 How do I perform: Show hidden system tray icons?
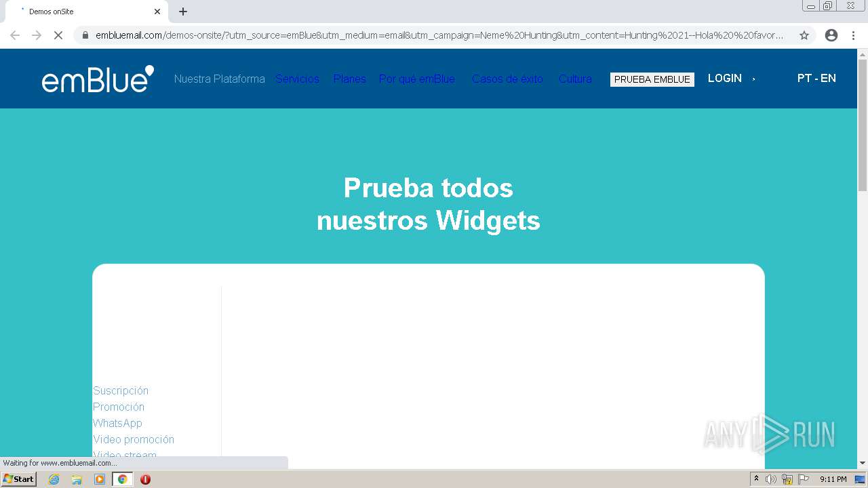756,479
